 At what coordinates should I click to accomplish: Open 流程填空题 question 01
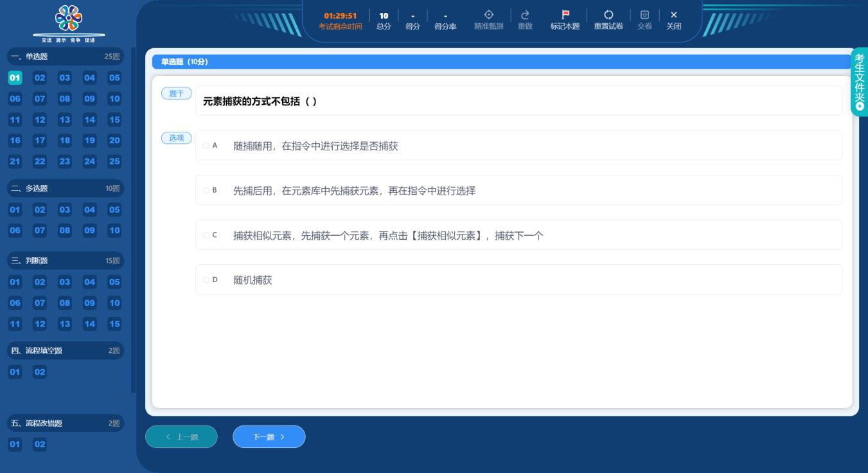[15, 371]
